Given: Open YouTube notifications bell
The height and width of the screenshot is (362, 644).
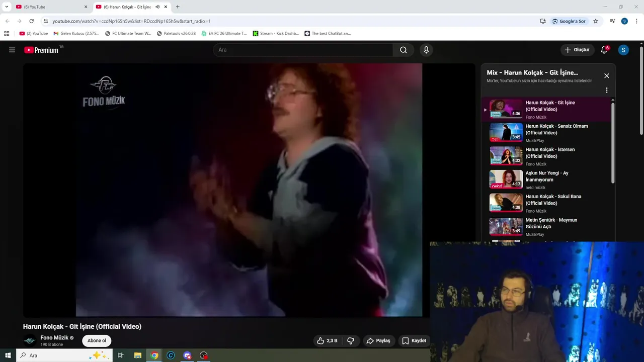Looking at the screenshot, I should tap(604, 50).
